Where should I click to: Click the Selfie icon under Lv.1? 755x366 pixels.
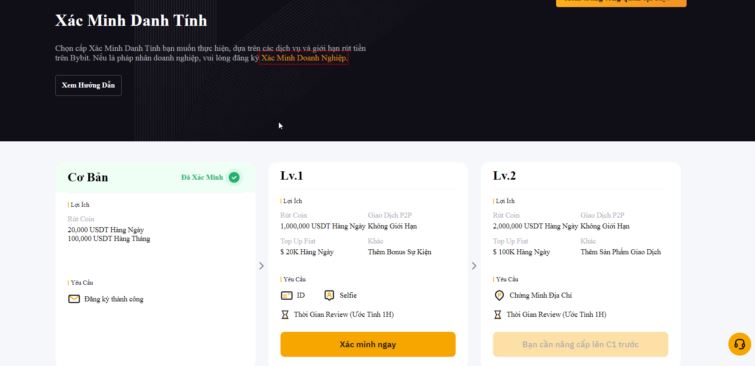(329, 295)
